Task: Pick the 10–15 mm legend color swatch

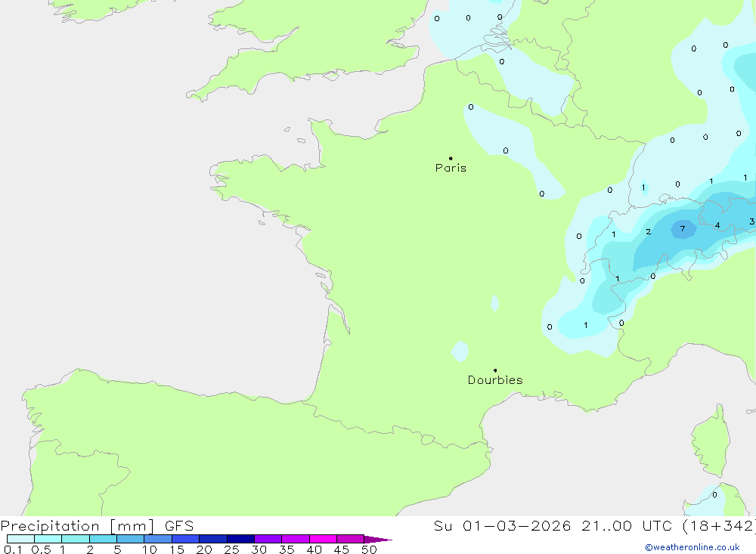Action: [x=158, y=539]
